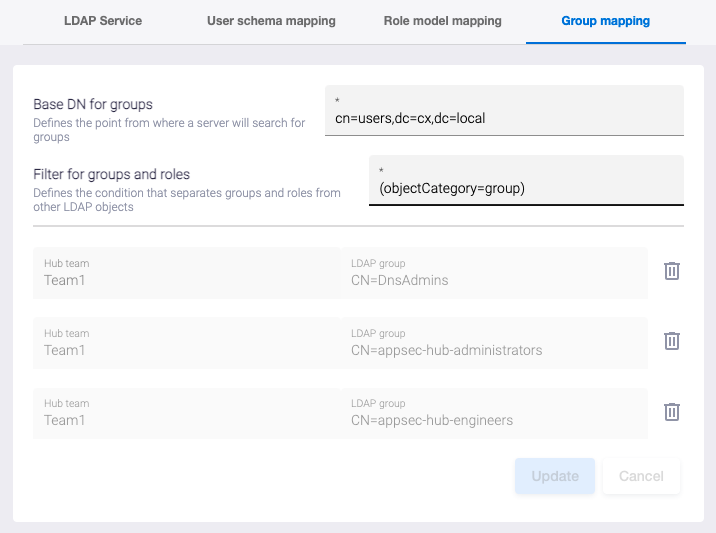Click the "Filter for groups and roles" label
The width and height of the screenshot is (716, 533).
click(x=112, y=174)
